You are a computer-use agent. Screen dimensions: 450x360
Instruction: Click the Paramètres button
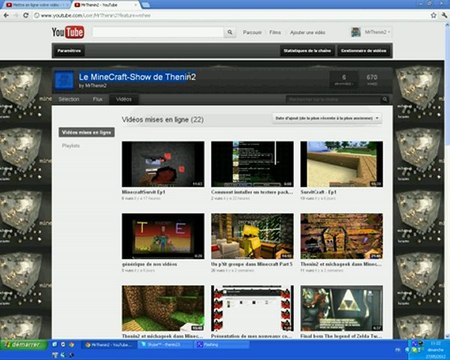pyautogui.click(x=69, y=51)
